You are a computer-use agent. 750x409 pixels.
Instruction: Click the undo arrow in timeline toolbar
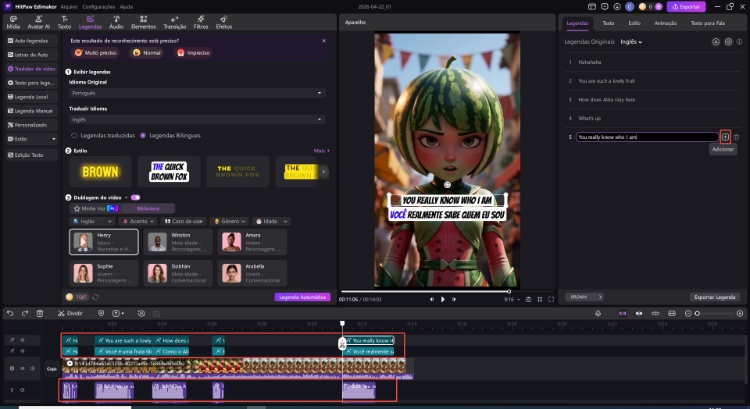pos(10,313)
